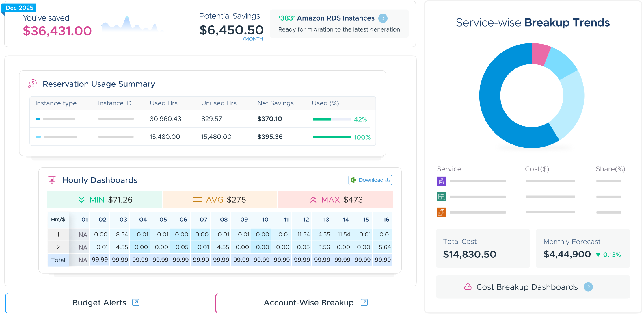Image resolution: width=644 pixels, height=315 pixels.
Task: Click the purple service icon in breakup list
Action: click(x=441, y=181)
